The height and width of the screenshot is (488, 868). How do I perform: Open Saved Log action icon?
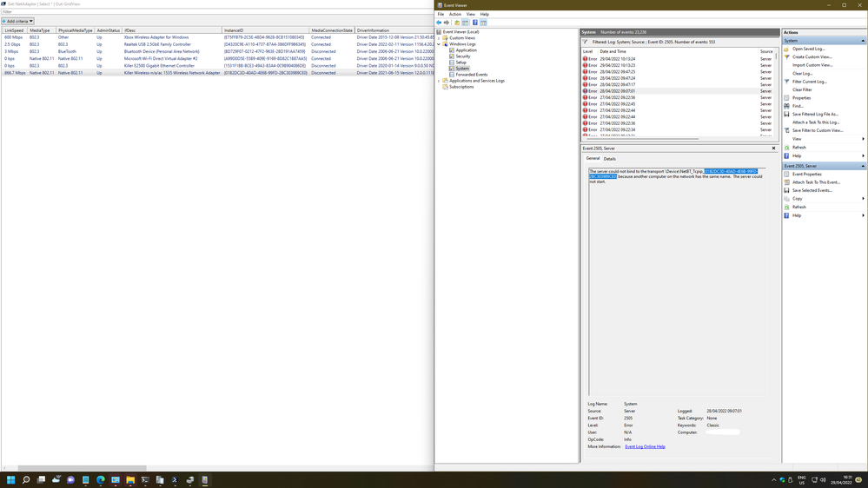(786, 49)
